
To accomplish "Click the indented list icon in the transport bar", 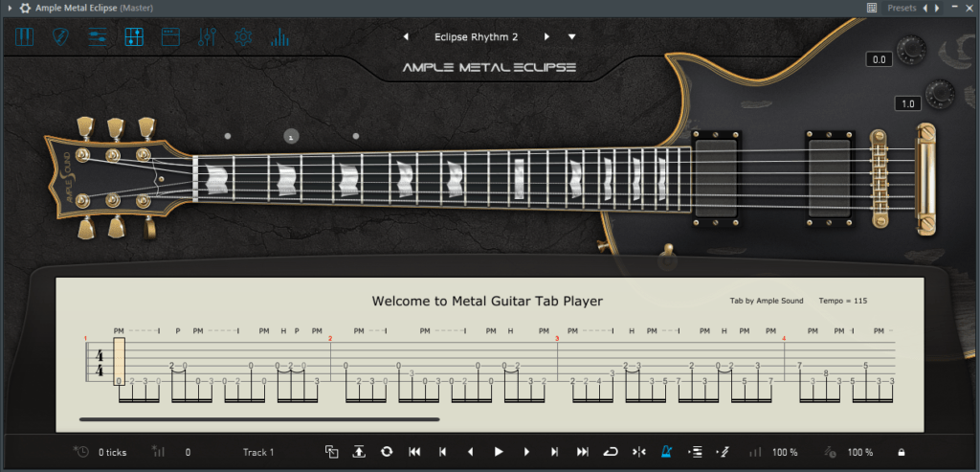I will pyautogui.click(x=695, y=452).
